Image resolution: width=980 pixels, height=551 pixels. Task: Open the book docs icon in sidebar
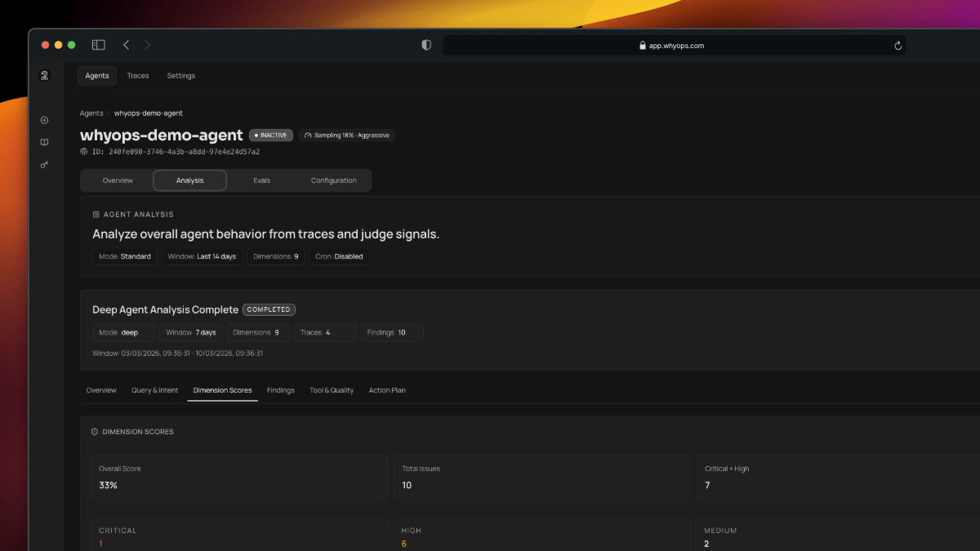pyautogui.click(x=44, y=142)
